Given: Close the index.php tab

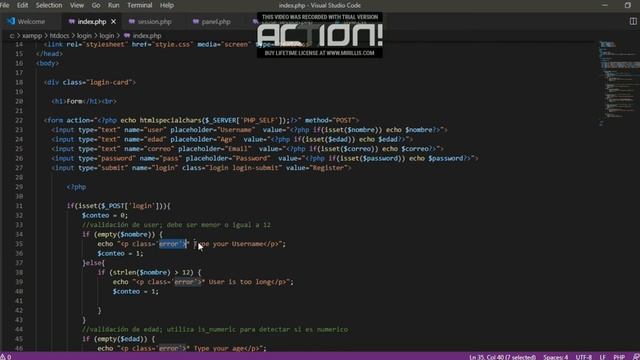Looking at the screenshot, I should click(x=113, y=22).
